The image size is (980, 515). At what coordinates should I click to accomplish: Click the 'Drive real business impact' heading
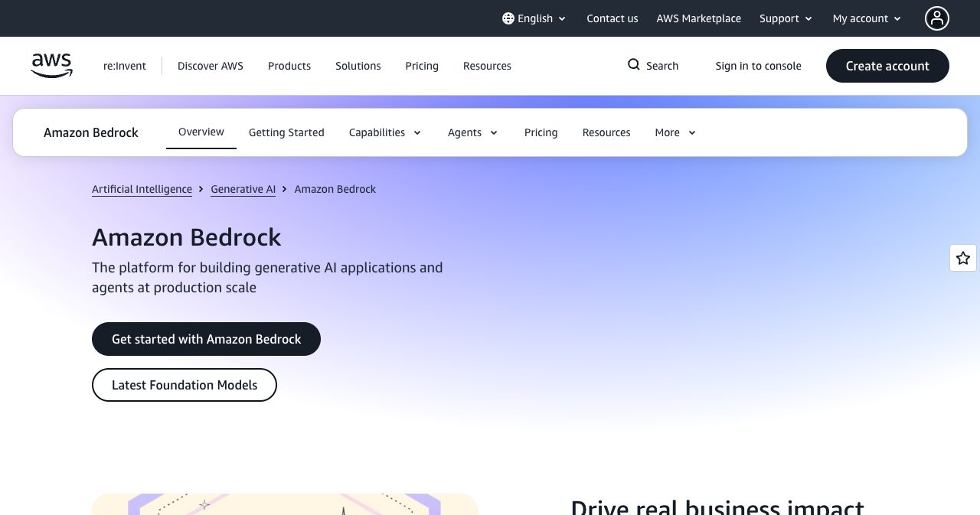pos(717,507)
